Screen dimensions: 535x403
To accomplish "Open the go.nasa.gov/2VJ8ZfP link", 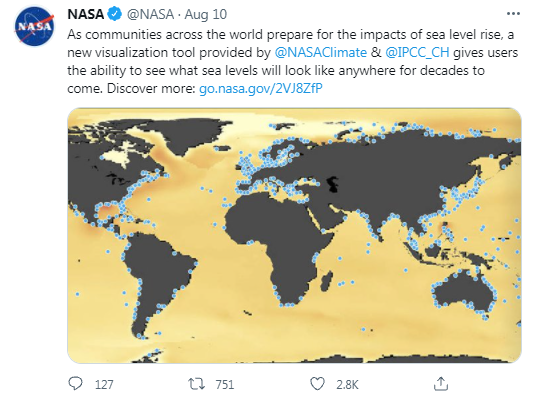I will pyautogui.click(x=261, y=88).
